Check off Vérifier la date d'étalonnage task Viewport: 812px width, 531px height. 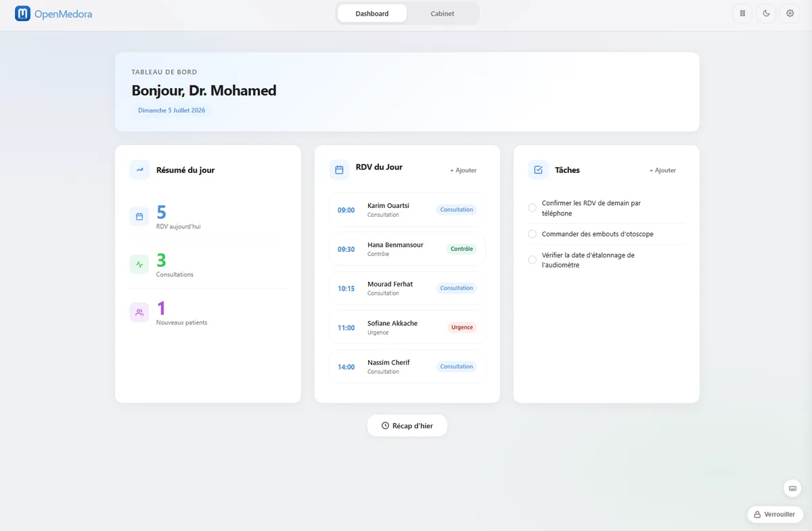(x=533, y=260)
